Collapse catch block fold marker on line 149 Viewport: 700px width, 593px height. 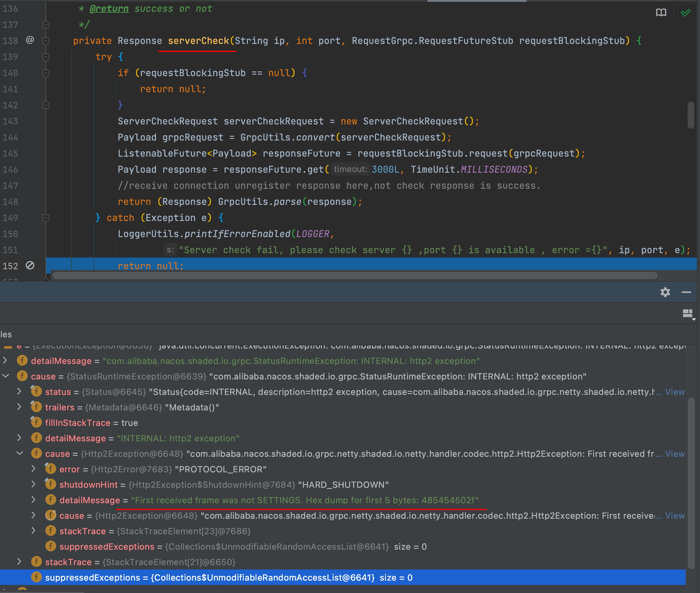point(46,218)
